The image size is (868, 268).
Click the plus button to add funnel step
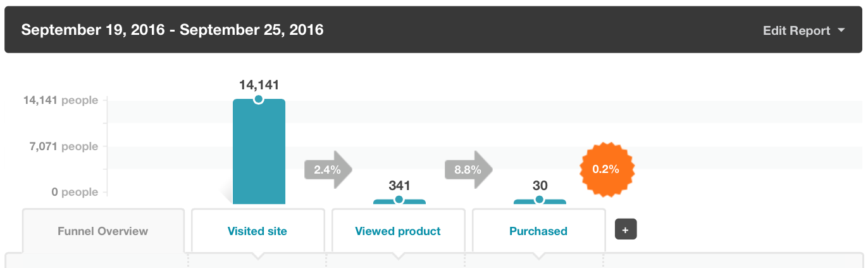coord(626,229)
